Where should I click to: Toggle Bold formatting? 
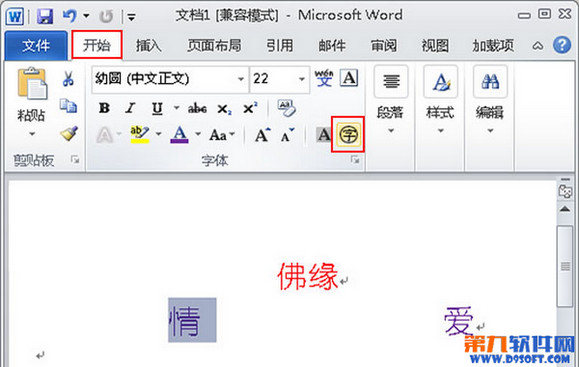[x=104, y=108]
